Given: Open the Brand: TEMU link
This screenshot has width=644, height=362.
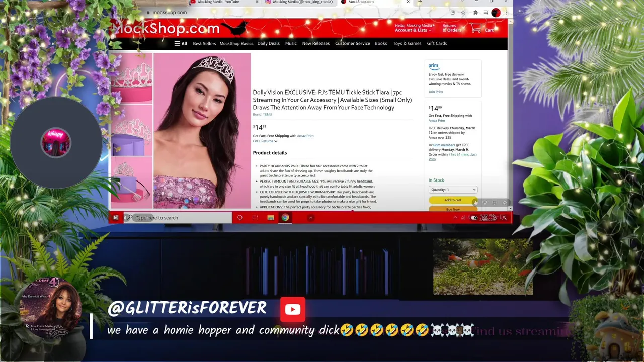Looking at the screenshot, I should click(x=262, y=115).
